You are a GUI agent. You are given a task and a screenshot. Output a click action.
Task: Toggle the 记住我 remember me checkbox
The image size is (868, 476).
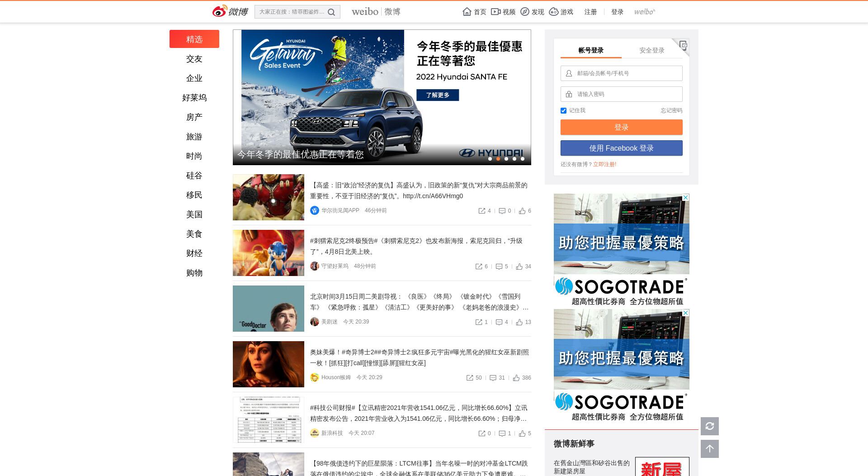[563, 110]
